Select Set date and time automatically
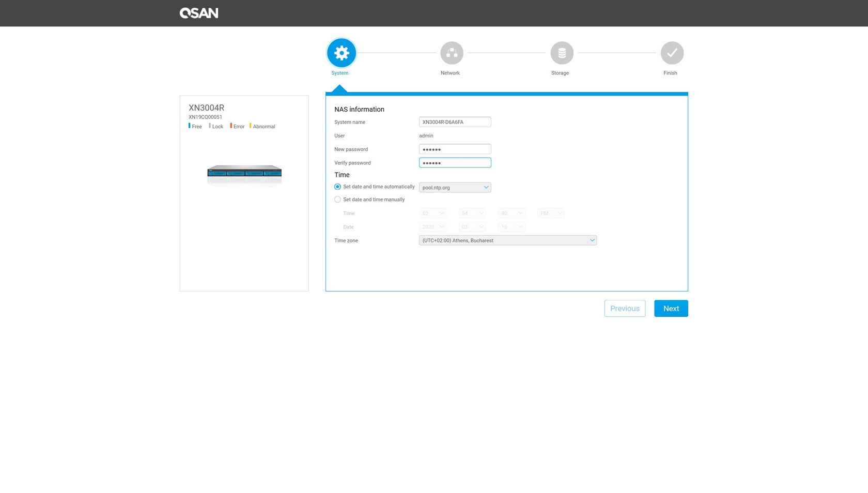The height and width of the screenshot is (493, 868). point(337,187)
